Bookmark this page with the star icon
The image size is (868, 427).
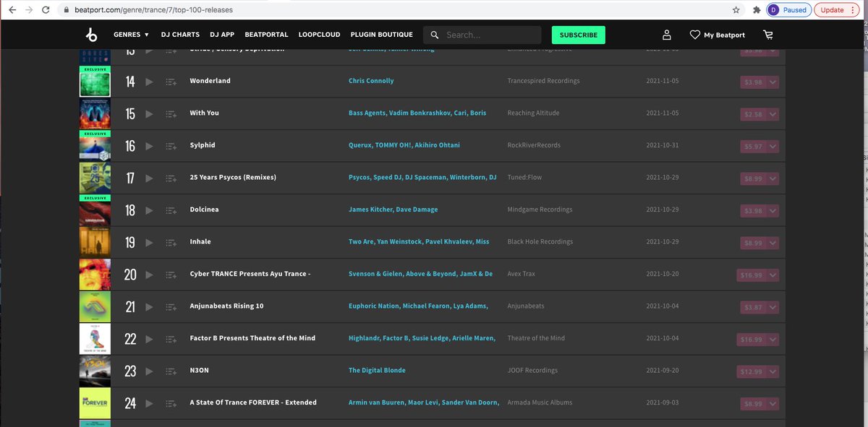point(736,10)
